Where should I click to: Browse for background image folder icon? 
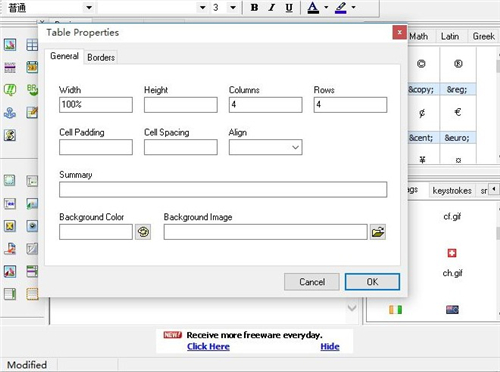tap(378, 232)
